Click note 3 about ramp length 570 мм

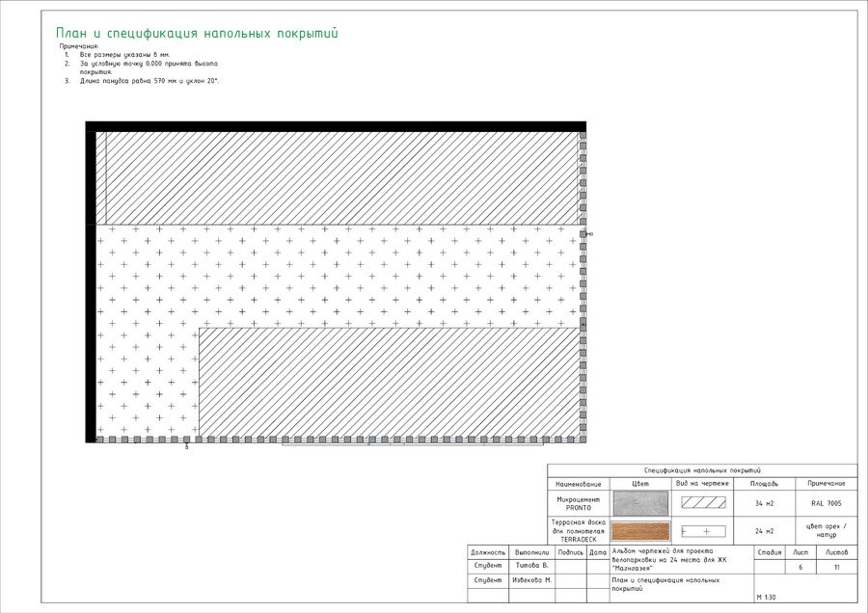[149, 81]
